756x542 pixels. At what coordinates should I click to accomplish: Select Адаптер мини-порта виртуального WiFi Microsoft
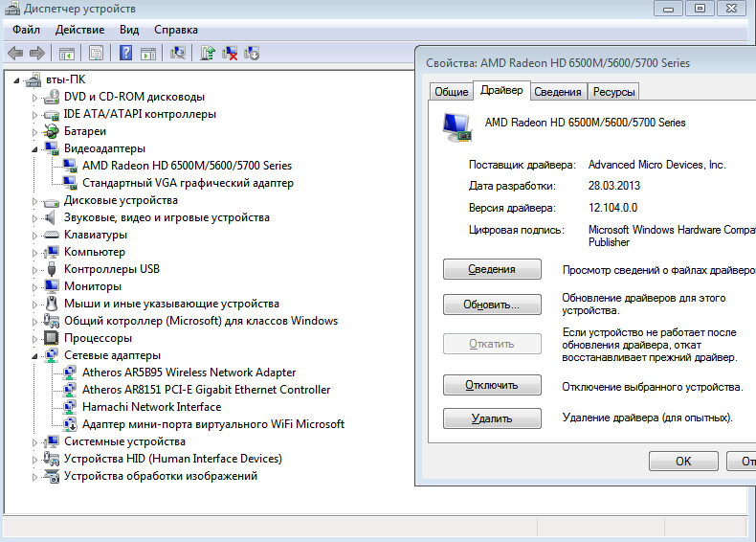tap(213, 424)
